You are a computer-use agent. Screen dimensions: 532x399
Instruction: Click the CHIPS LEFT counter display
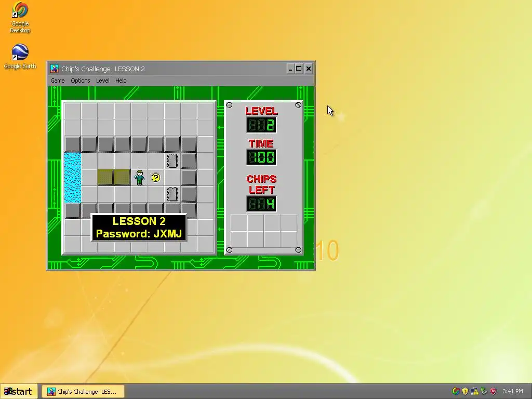261,204
